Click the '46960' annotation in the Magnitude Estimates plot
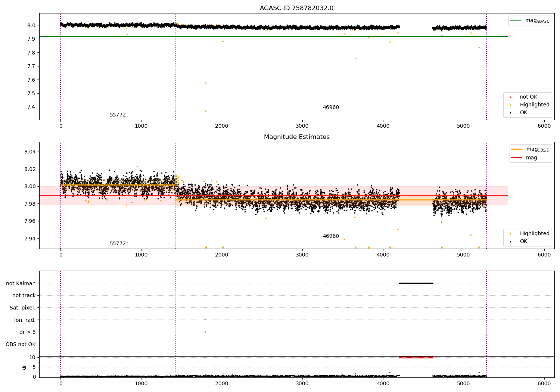The image size is (560, 392). tap(331, 236)
